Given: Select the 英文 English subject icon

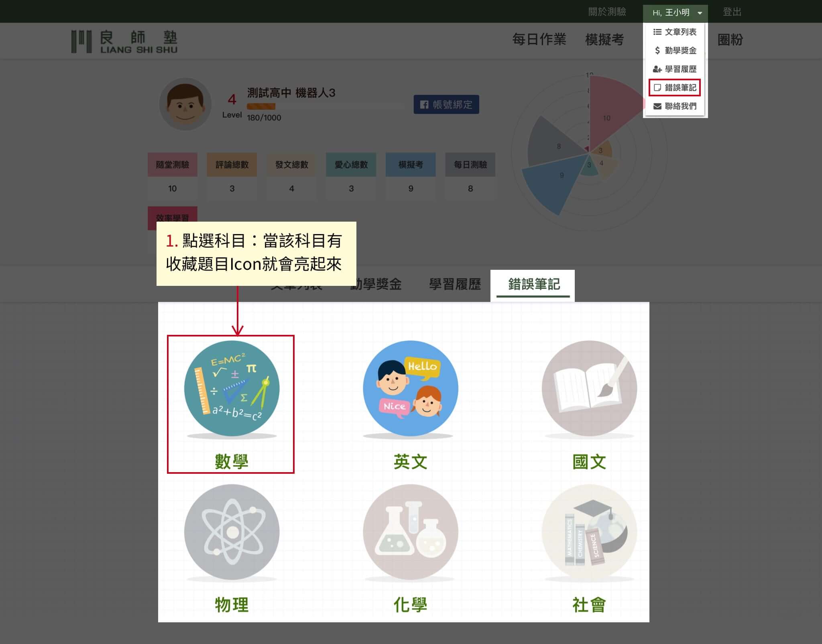Looking at the screenshot, I should coord(410,388).
